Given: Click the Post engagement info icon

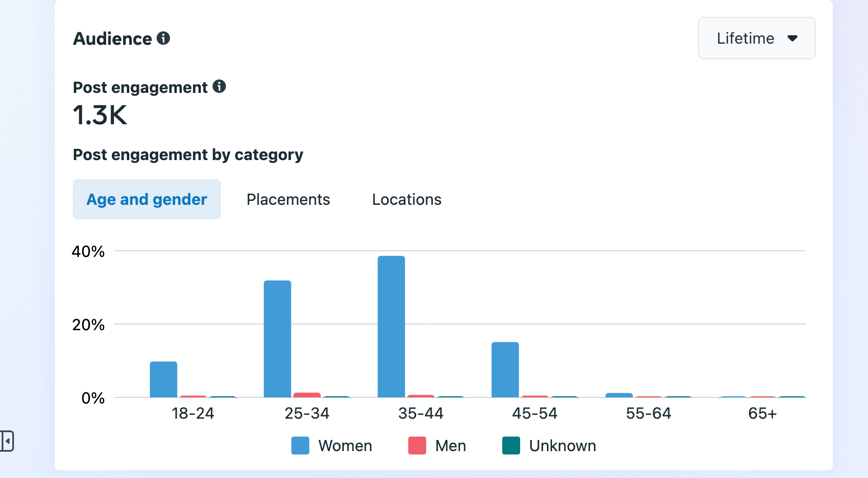Looking at the screenshot, I should click(219, 86).
